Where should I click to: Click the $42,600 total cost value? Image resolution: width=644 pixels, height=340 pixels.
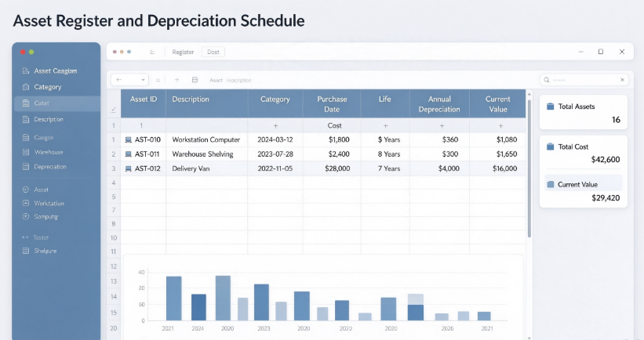[x=606, y=160]
